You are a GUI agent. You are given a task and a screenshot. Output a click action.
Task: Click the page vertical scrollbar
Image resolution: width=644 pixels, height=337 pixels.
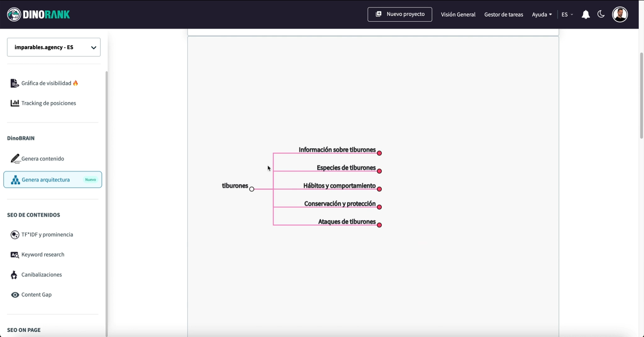641,95
